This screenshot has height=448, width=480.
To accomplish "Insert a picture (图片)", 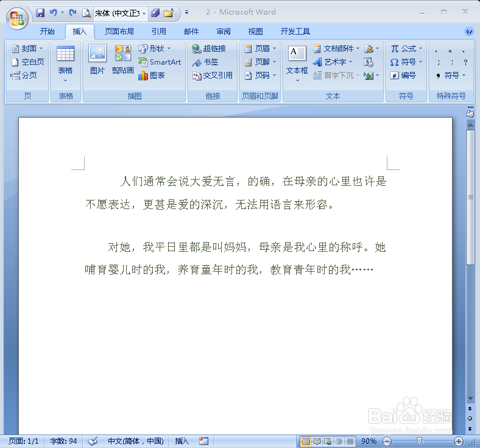I will coord(97,59).
